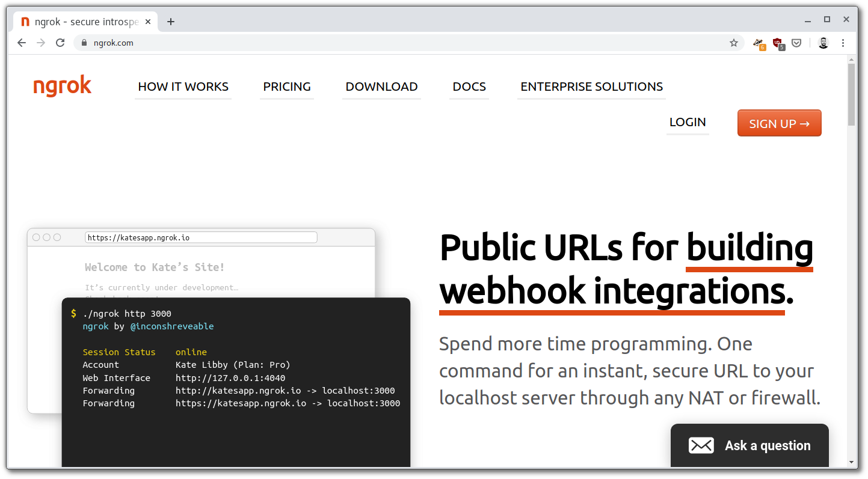Open a new browser tab
The image size is (868, 479).
coord(171,22)
